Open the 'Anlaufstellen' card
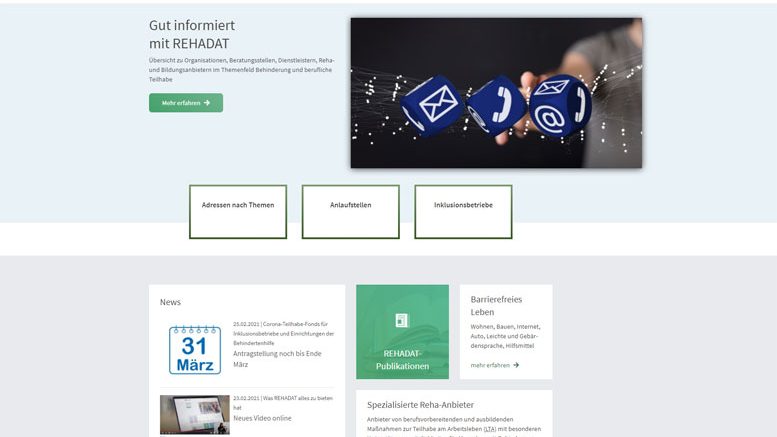This screenshot has width=777, height=437. 350,211
